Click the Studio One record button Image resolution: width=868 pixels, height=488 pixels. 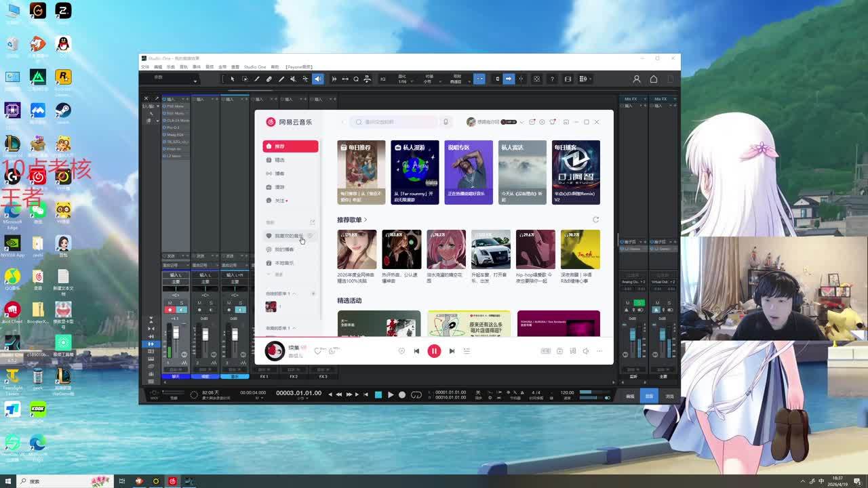402,394
